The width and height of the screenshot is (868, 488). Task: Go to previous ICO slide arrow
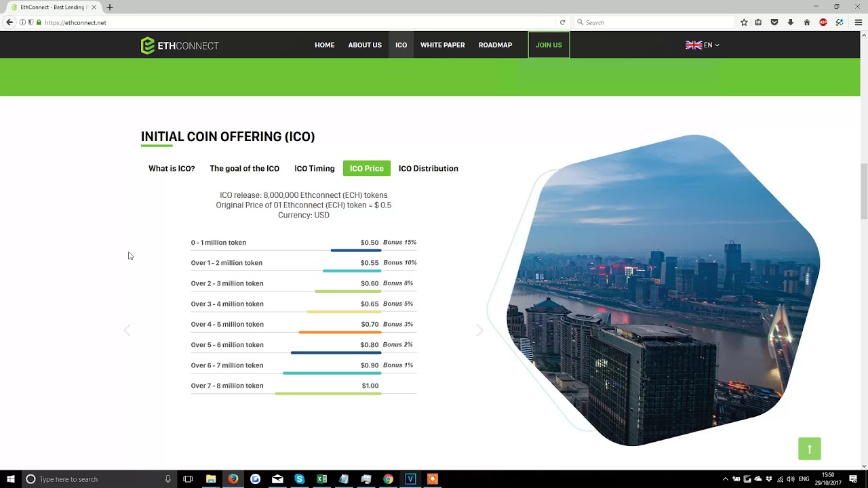pos(127,331)
